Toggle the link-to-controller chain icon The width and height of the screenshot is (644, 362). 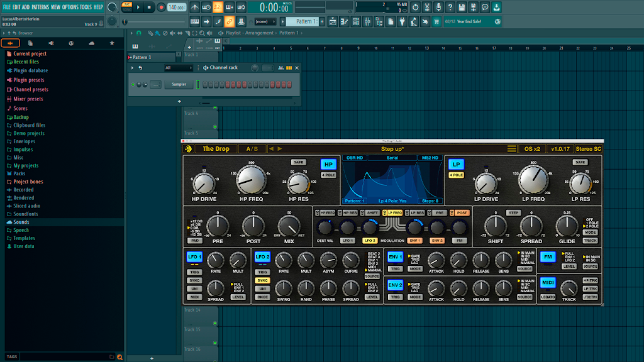tap(229, 22)
